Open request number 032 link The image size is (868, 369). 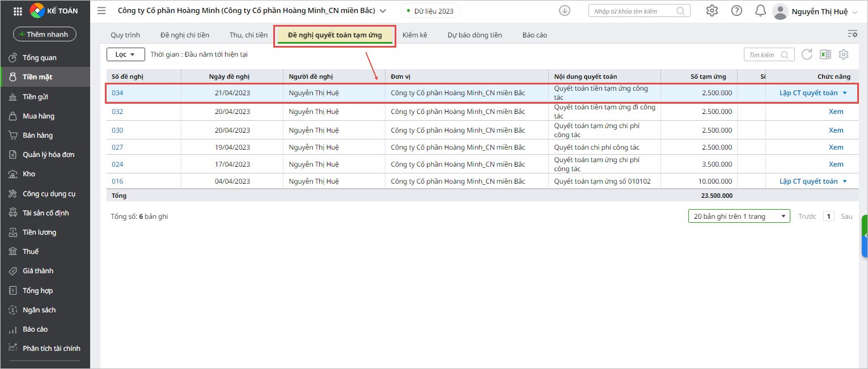point(117,112)
